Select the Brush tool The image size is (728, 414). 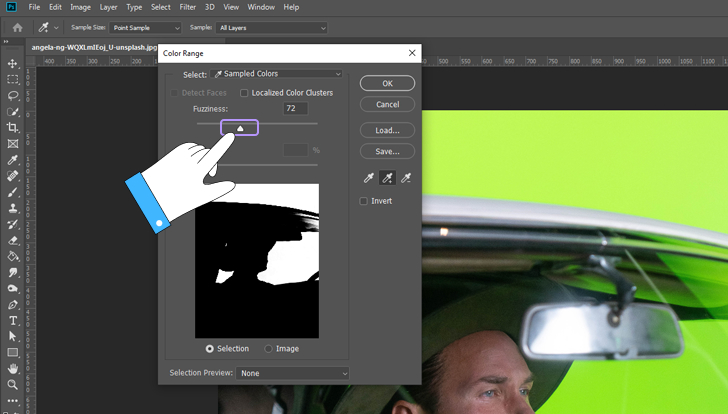coord(13,192)
